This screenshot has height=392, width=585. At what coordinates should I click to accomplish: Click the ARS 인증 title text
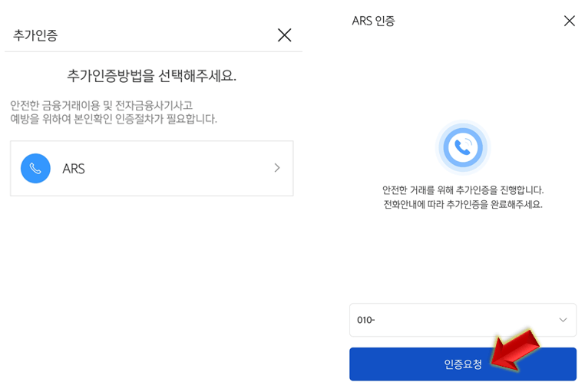[373, 21]
